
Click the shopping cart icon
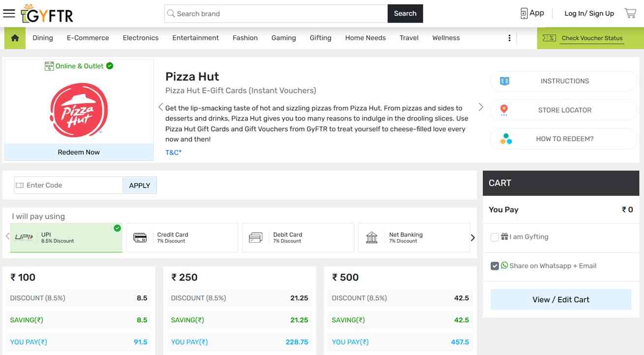point(630,13)
